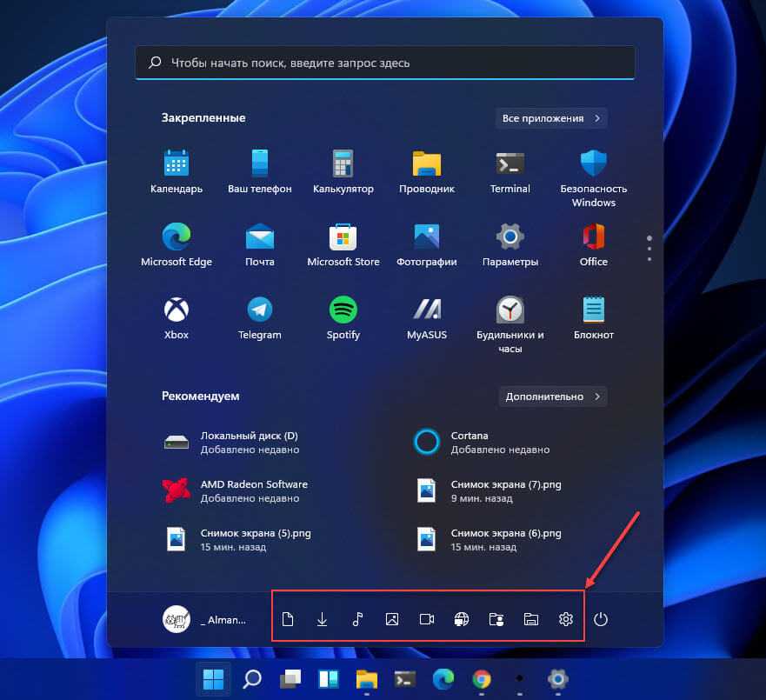Open Безопасность Windows app

pos(593,177)
